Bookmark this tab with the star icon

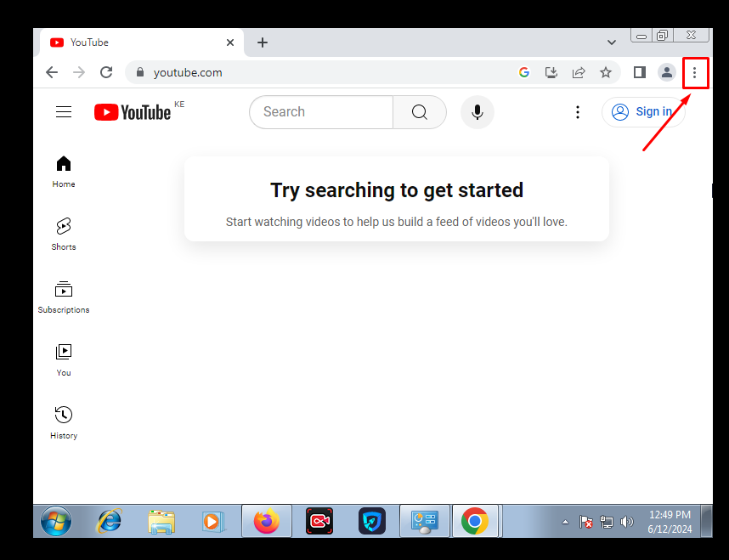(605, 72)
